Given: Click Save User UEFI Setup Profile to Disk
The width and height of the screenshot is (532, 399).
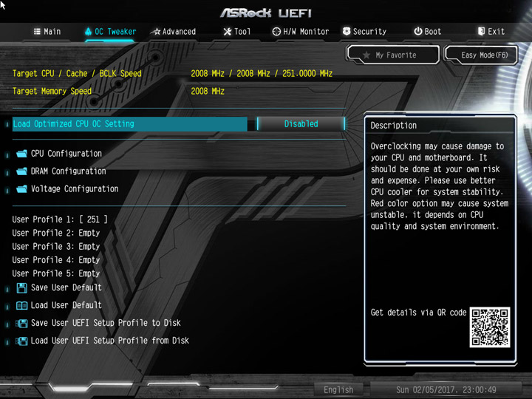Looking at the screenshot, I should point(106,323).
